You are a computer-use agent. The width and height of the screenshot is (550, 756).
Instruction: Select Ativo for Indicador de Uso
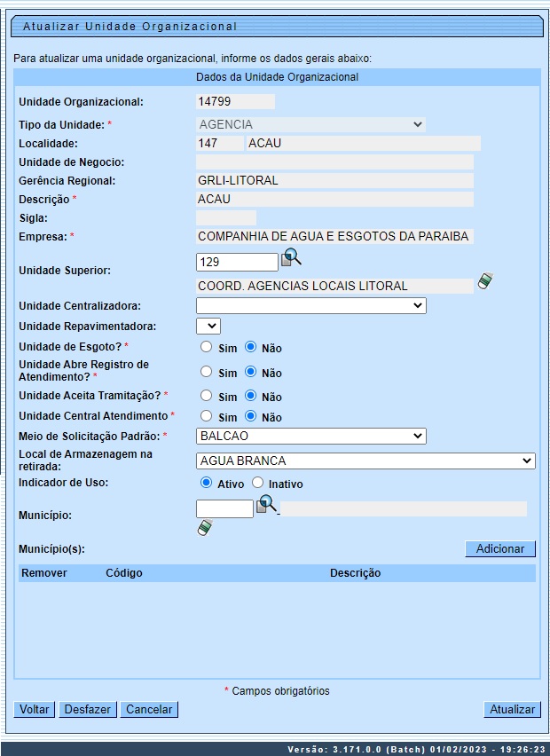pyautogui.click(x=207, y=483)
